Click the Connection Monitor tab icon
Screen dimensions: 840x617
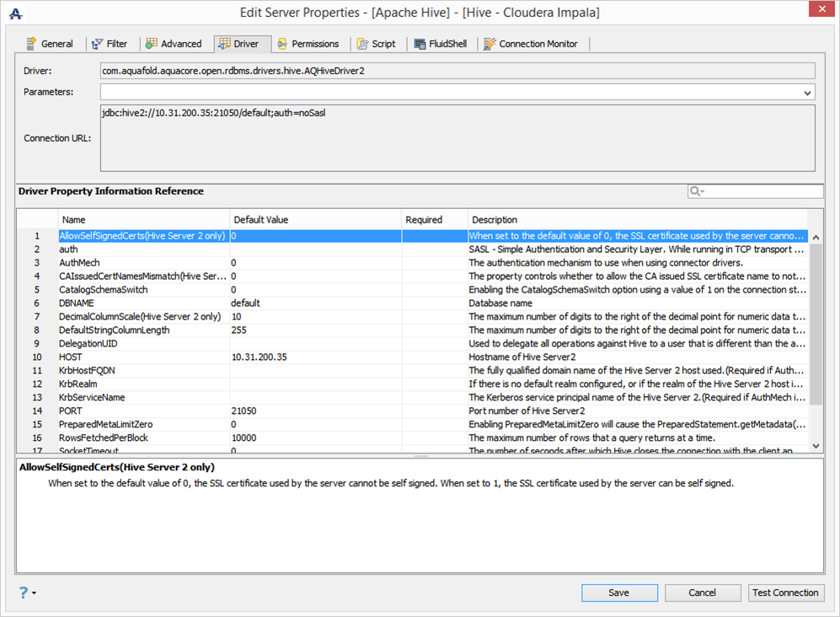point(490,44)
